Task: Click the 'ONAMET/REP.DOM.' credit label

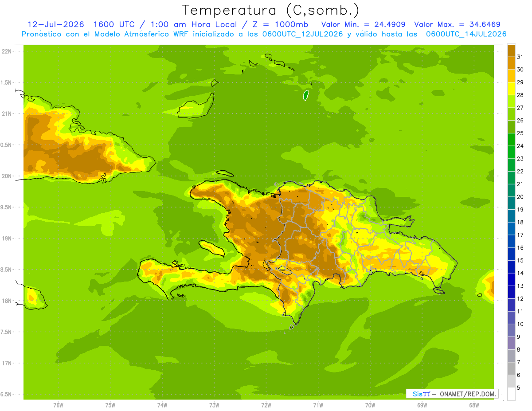Action: 468,394
